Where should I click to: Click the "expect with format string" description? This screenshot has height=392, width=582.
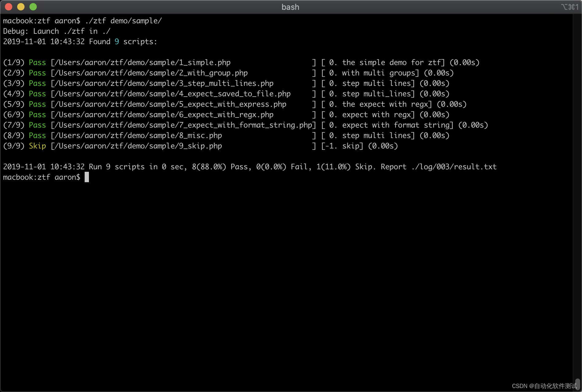(x=396, y=125)
